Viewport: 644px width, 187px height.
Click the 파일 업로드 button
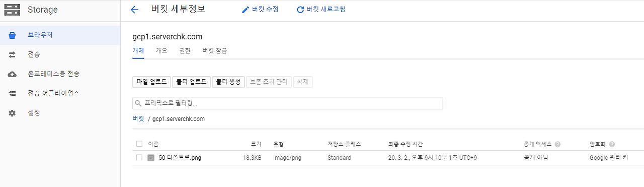click(x=151, y=82)
